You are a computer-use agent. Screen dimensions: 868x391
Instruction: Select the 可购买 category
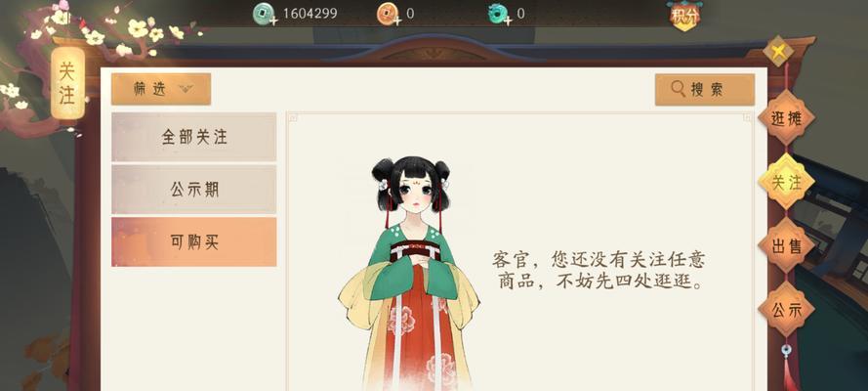pyautogui.click(x=194, y=241)
